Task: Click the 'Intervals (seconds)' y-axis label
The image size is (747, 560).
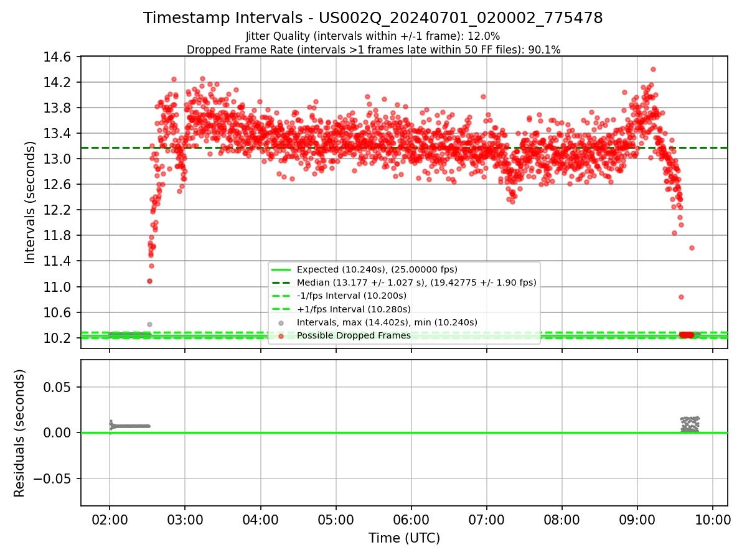Action: coord(31,202)
